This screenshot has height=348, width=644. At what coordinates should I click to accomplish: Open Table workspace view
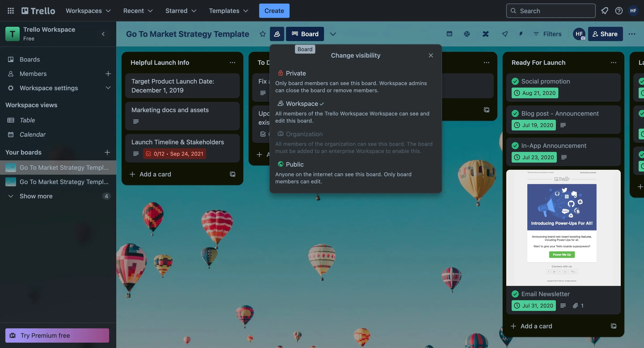pos(58,120)
